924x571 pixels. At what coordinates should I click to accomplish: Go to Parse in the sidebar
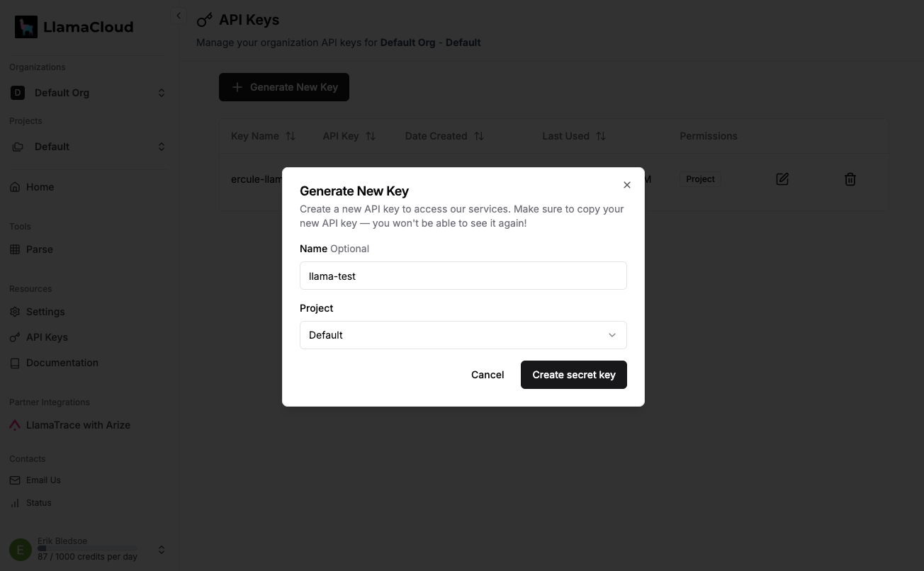(x=40, y=249)
